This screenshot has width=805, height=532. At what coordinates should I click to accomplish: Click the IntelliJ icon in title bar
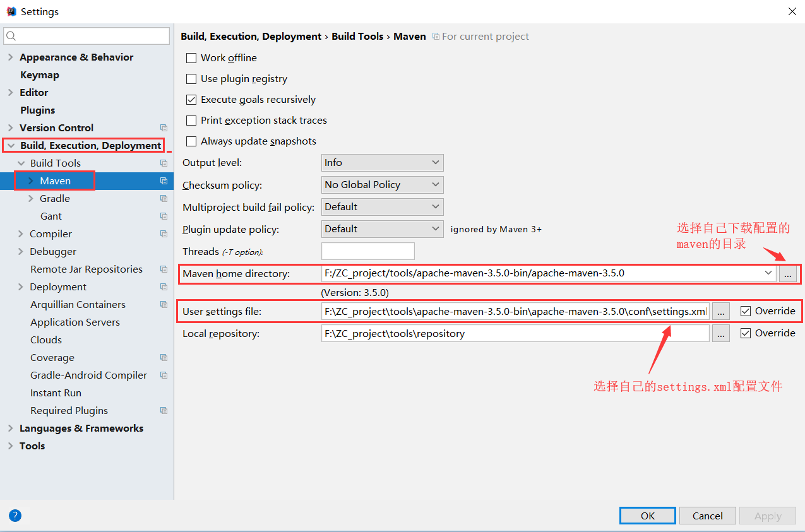point(11,11)
